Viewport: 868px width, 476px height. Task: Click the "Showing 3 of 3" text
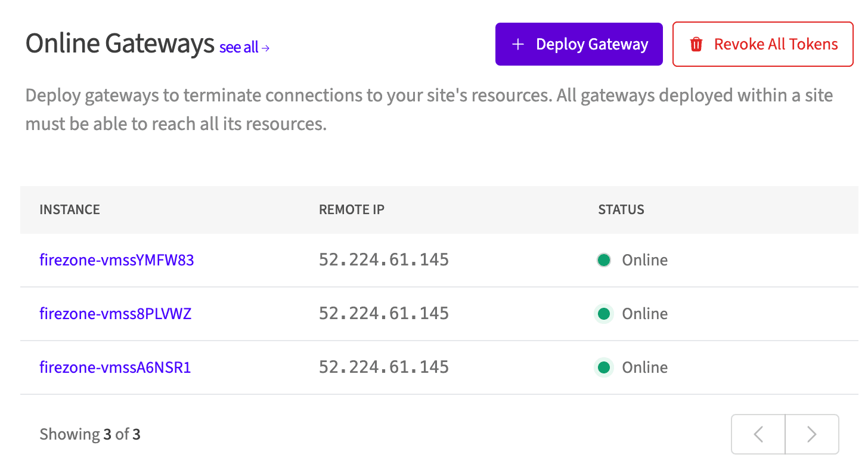(x=90, y=434)
